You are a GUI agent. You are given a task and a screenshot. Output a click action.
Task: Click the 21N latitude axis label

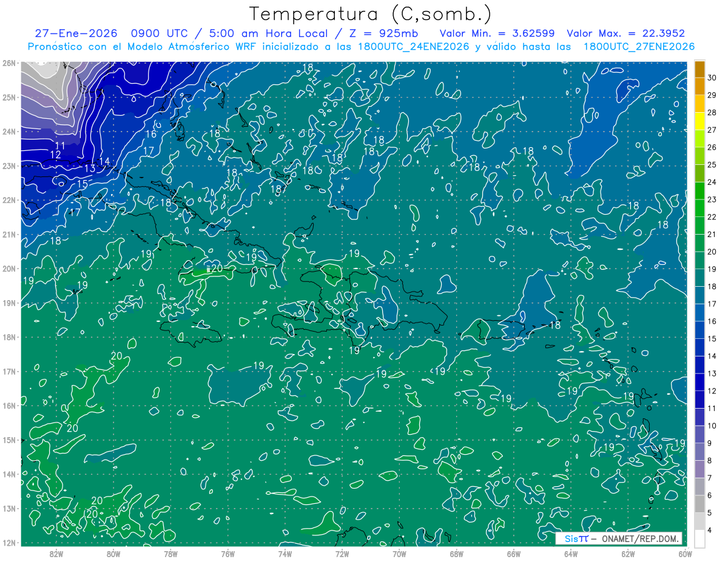[x=8, y=234]
